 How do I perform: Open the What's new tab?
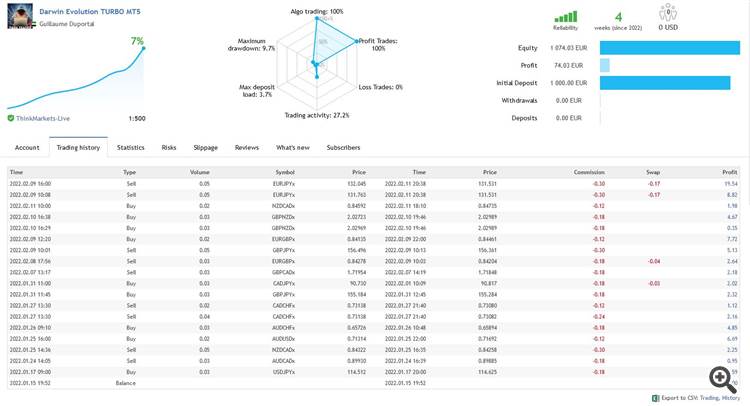[293, 147]
